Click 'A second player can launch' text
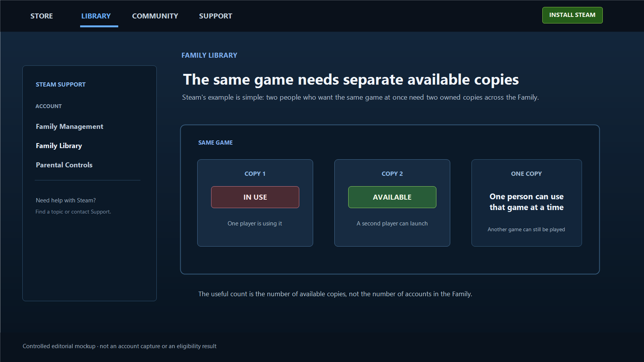The width and height of the screenshot is (644, 362). tap(392, 223)
